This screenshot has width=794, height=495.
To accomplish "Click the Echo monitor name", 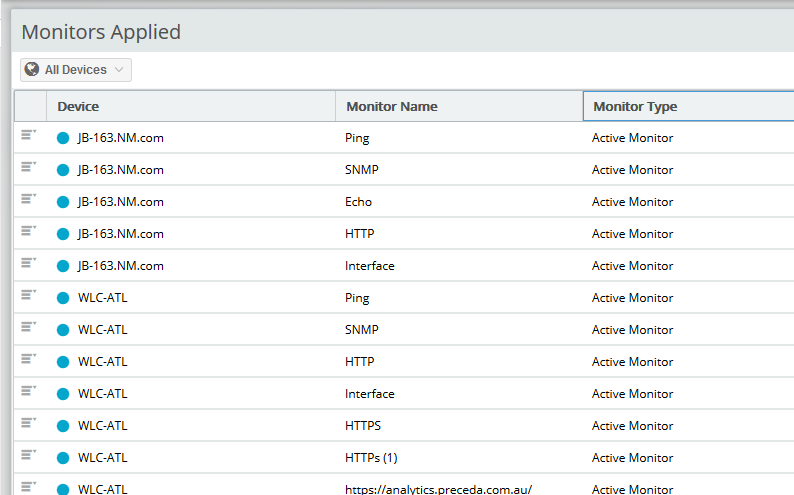I will pyautogui.click(x=359, y=201).
